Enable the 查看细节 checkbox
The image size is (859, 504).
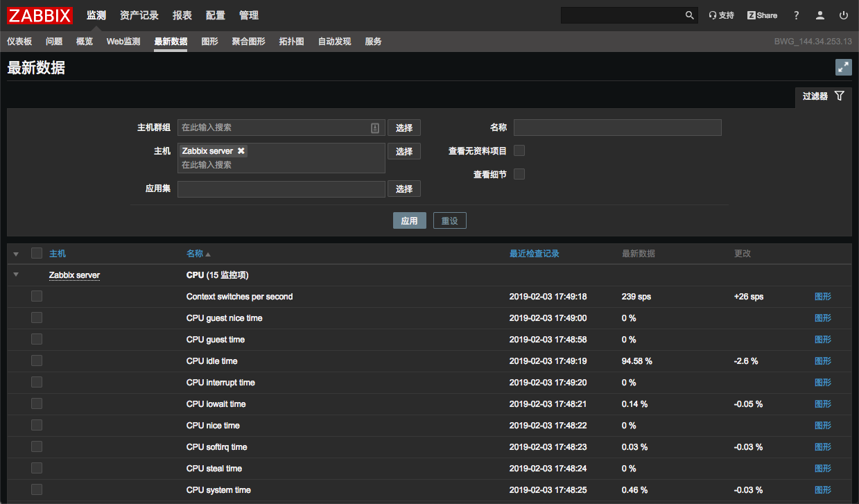click(x=519, y=175)
